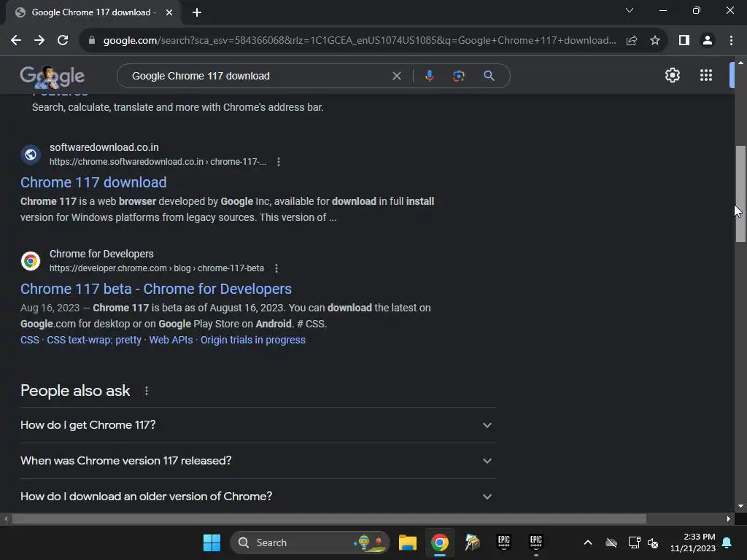Click the cloud sync tray icon

click(611, 542)
